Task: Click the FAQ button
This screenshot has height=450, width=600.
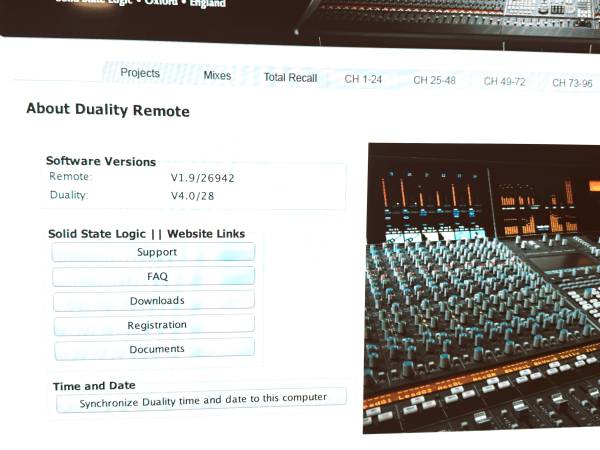Action: point(154,276)
